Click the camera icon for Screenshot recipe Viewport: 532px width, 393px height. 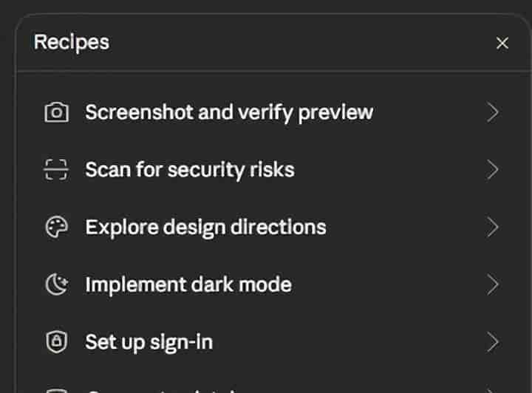pos(56,112)
